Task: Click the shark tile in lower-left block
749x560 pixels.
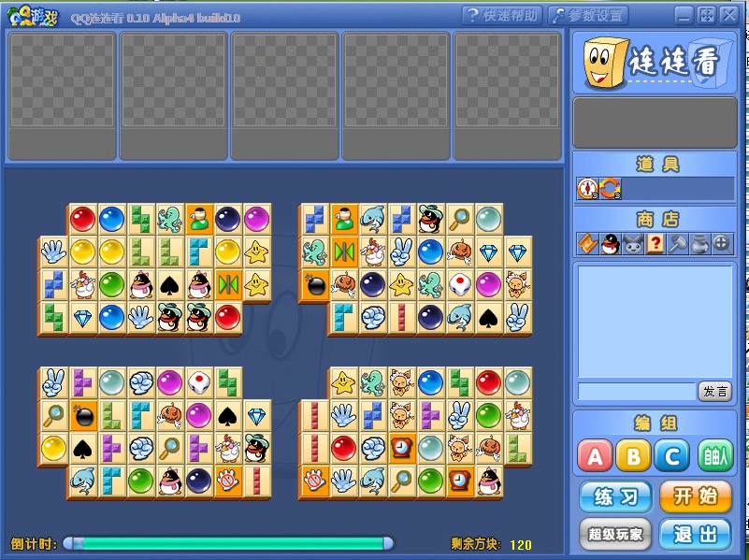Action: coord(82,481)
